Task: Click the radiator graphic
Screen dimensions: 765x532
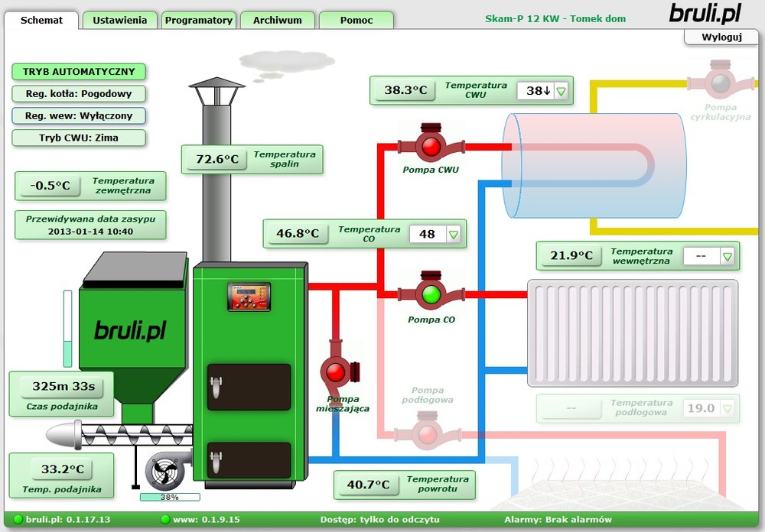Action: pyautogui.click(x=632, y=332)
